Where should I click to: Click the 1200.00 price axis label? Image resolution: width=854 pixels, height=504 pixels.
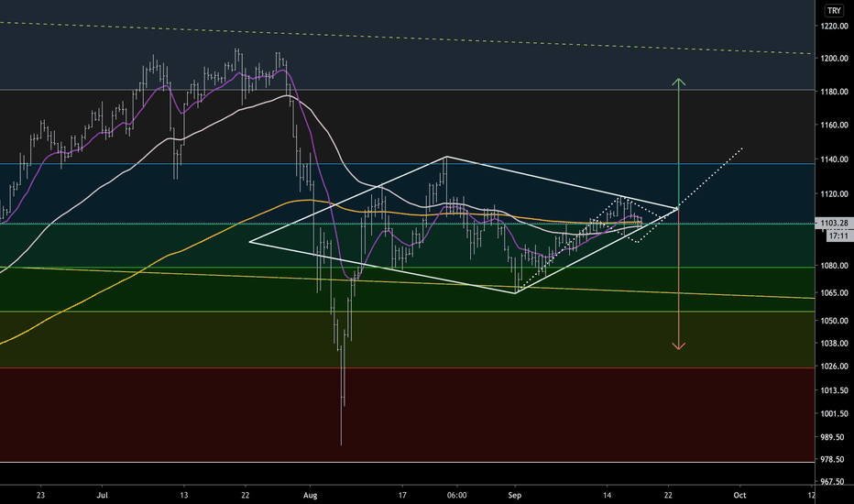(835, 59)
